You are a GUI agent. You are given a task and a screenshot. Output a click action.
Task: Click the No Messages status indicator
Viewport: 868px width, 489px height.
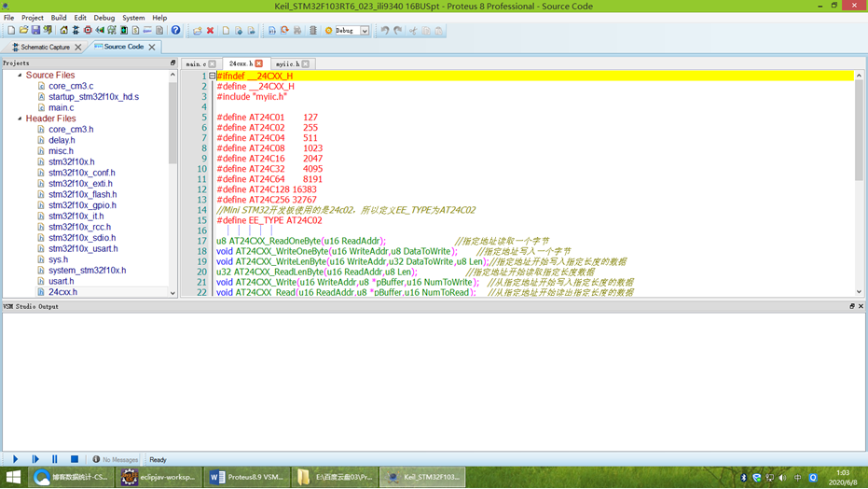click(116, 460)
